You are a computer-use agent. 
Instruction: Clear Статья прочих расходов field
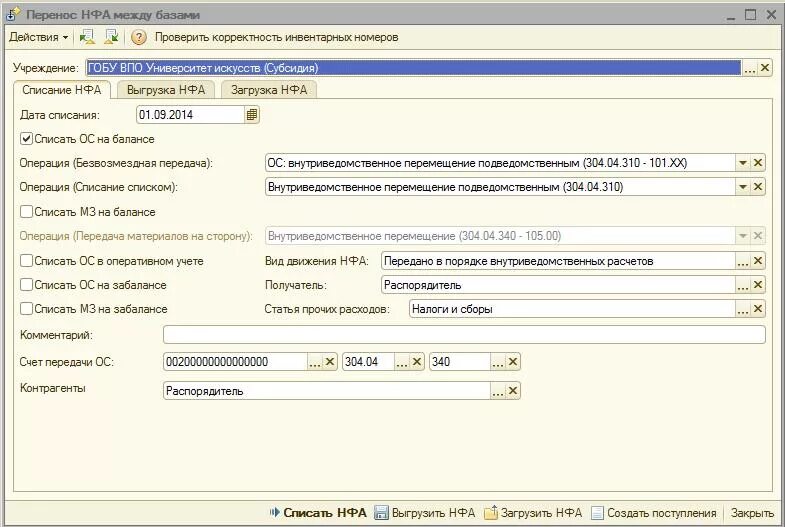[758, 309]
